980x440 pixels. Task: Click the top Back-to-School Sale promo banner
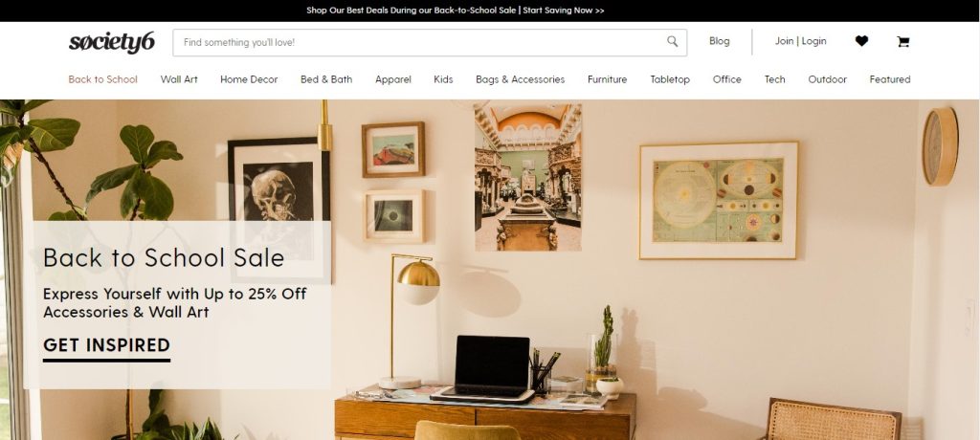point(455,11)
